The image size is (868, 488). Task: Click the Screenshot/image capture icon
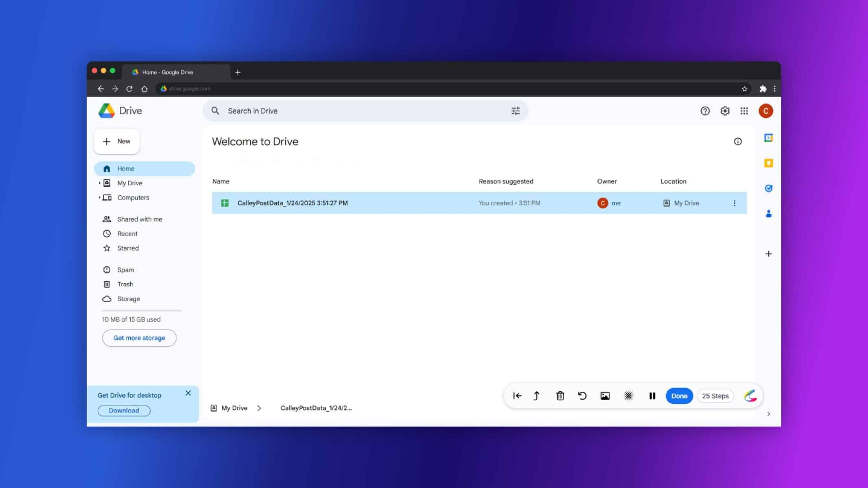605,395
